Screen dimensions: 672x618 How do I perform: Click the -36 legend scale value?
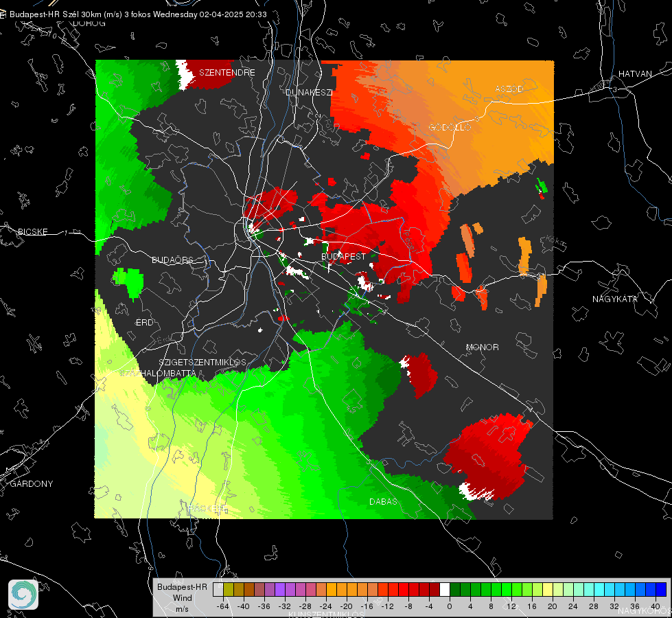(x=264, y=606)
